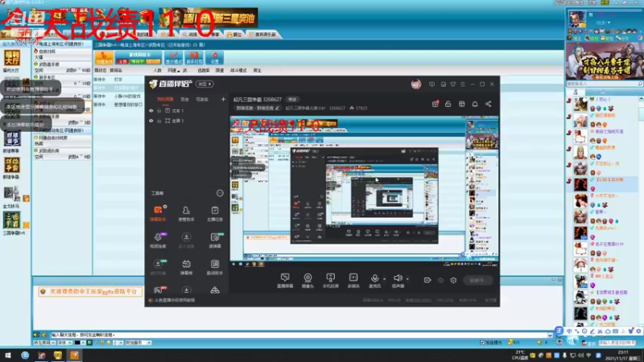Toggle lock for 全屏 1 source
Viewport: 644px width, 362px height.
click(x=159, y=121)
